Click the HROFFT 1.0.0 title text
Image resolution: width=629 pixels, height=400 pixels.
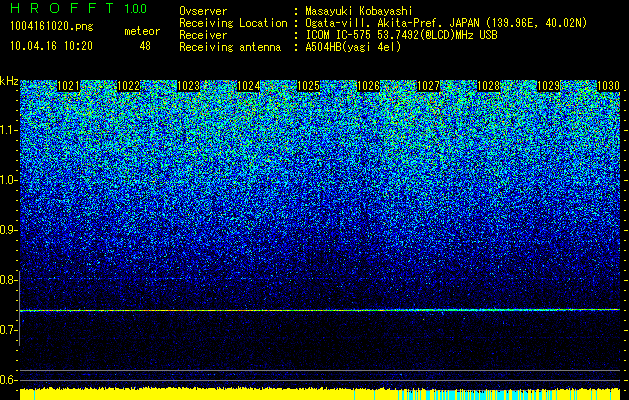(x=78, y=8)
